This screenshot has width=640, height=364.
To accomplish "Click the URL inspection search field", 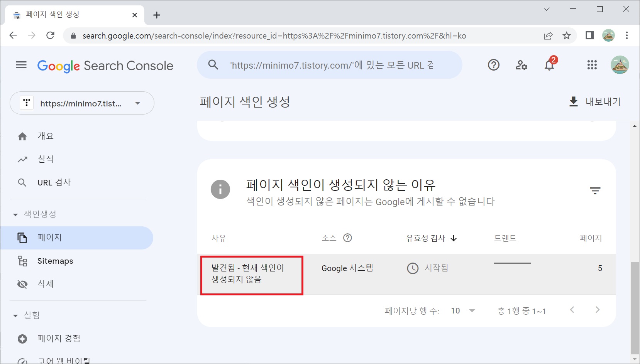I will click(329, 65).
